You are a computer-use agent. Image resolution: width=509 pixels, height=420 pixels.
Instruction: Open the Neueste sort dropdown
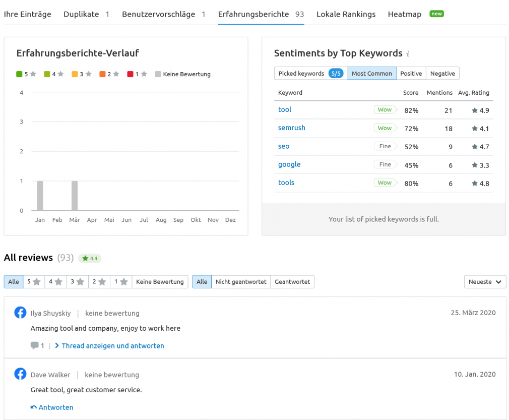pos(485,282)
